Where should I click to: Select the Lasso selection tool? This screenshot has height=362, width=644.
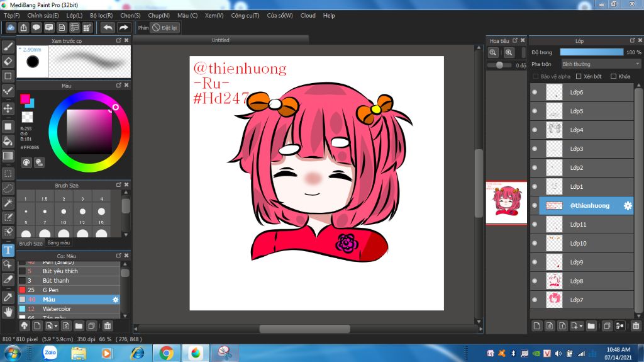pos(8,188)
